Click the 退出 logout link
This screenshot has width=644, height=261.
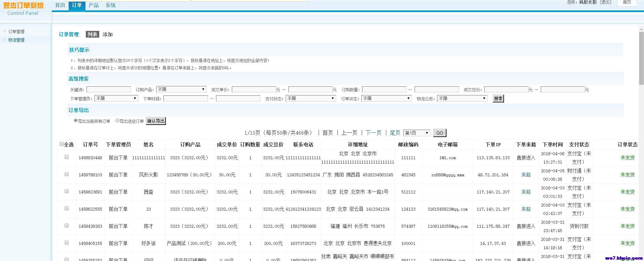[606, 2]
